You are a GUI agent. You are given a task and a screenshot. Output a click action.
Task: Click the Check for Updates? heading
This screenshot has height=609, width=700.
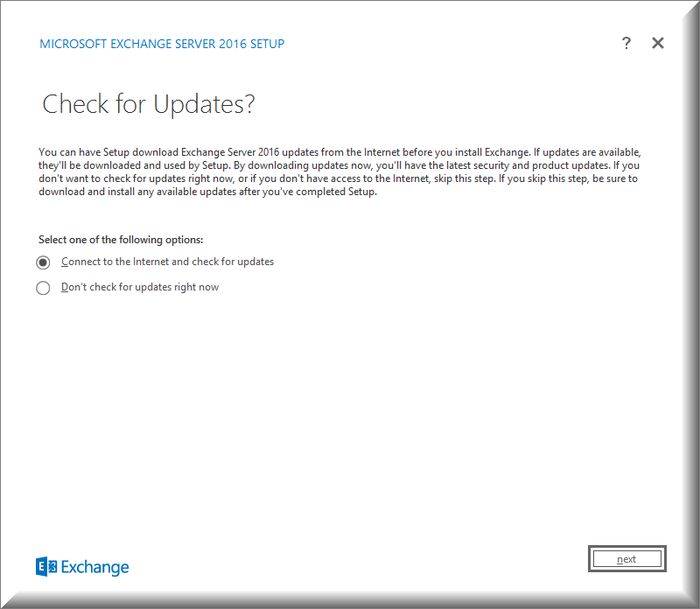pos(148,104)
